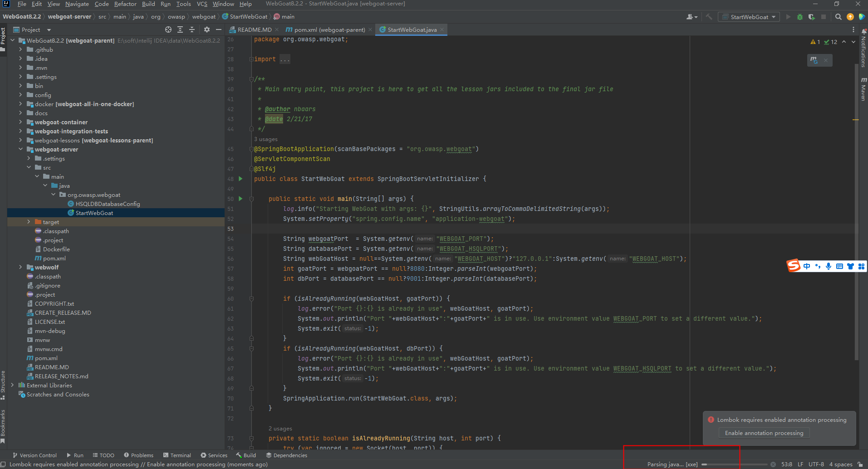Collapse the org.owasp.webgoat package
Image resolution: width=868 pixels, height=469 pixels.
pos(53,195)
